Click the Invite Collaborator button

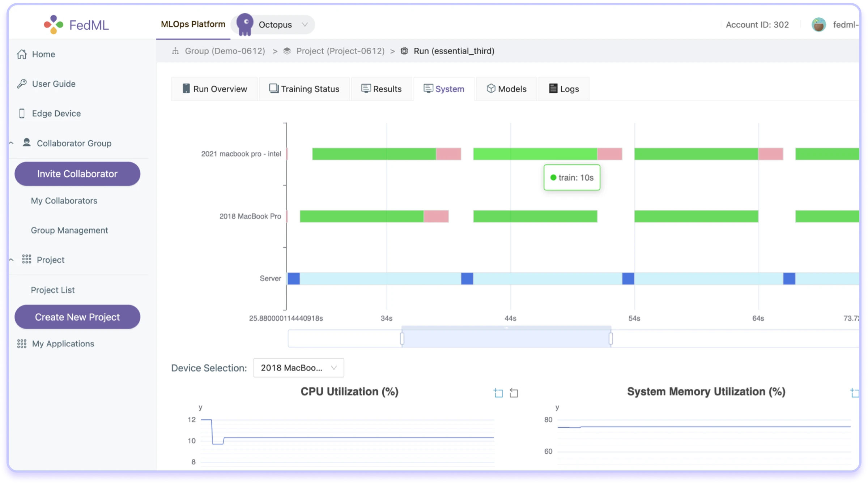point(77,174)
